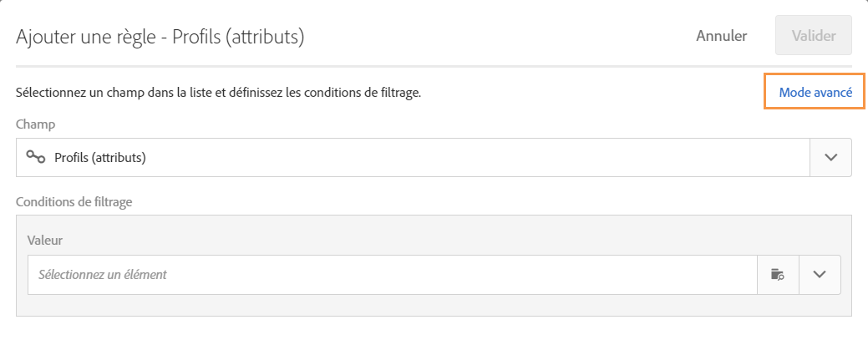Image resolution: width=868 pixels, height=350 pixels.
Task: Expand the Champ dropdown chevron
Action: point(830,157)
